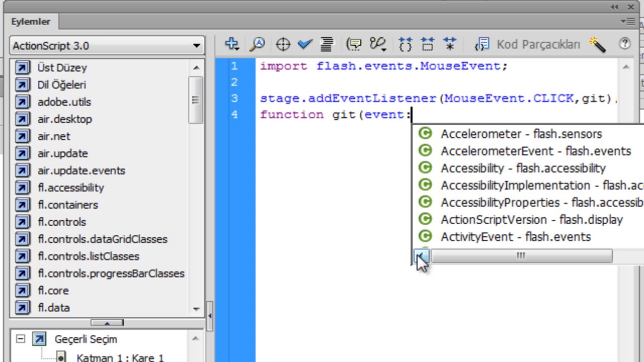Click the add new item plus icon
This screenshot has width=644, height=362.
pos(231,44)
